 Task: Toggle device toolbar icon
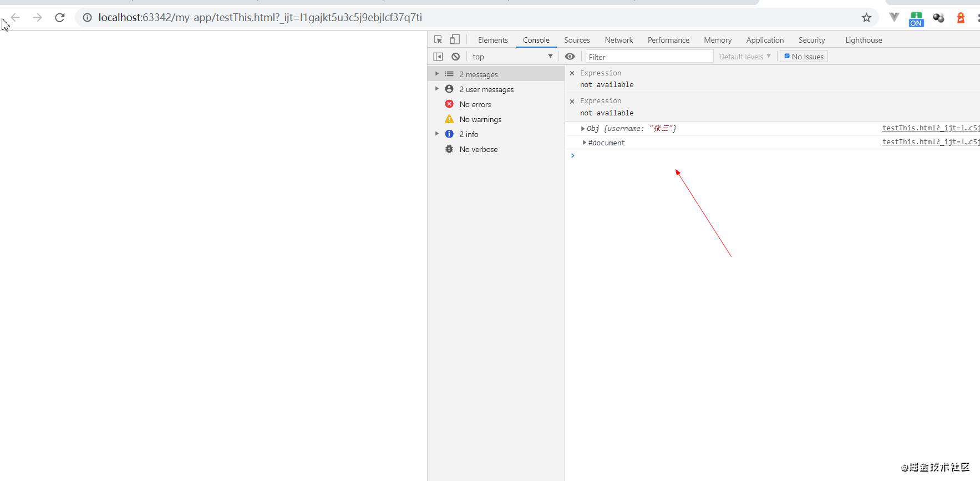click(x=454, y=39)
